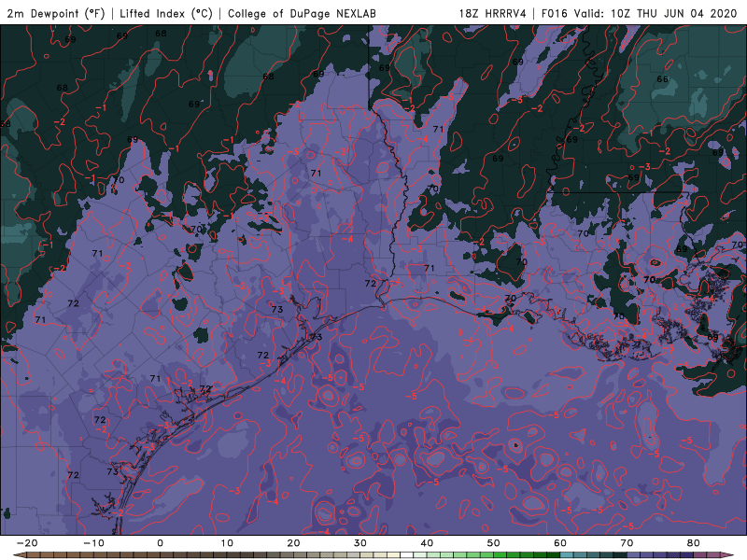This screenshot has height=560, width=747.
Task: Click the 80 label on the color scale
Action: point(694,543)
